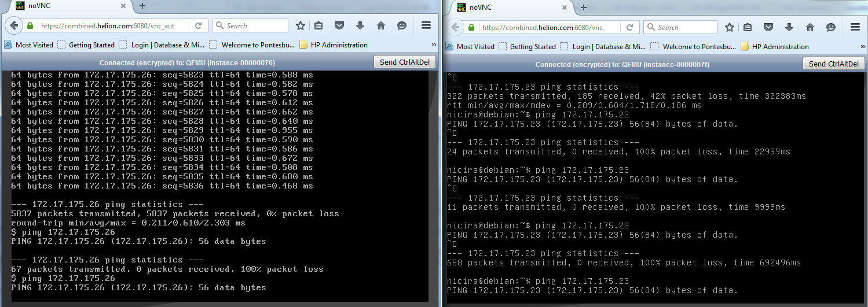Click 'rtt min/avg/max/mdev' line in right console

click(574, 105)
